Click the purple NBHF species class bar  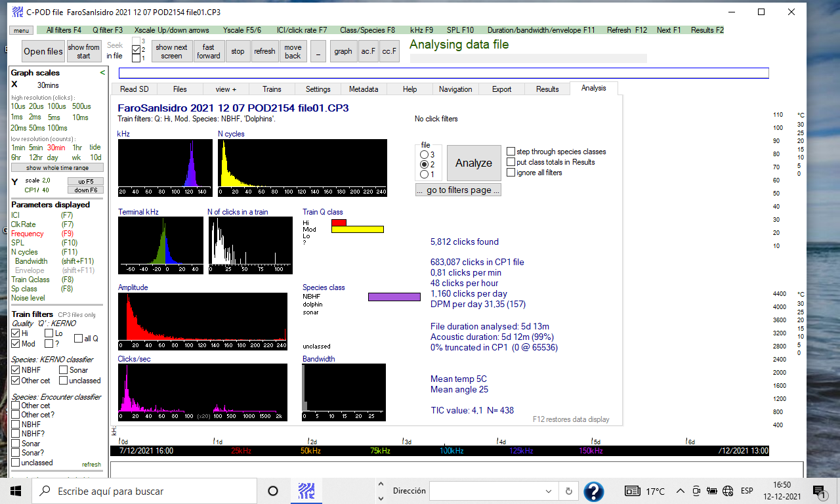click(394, 297)
